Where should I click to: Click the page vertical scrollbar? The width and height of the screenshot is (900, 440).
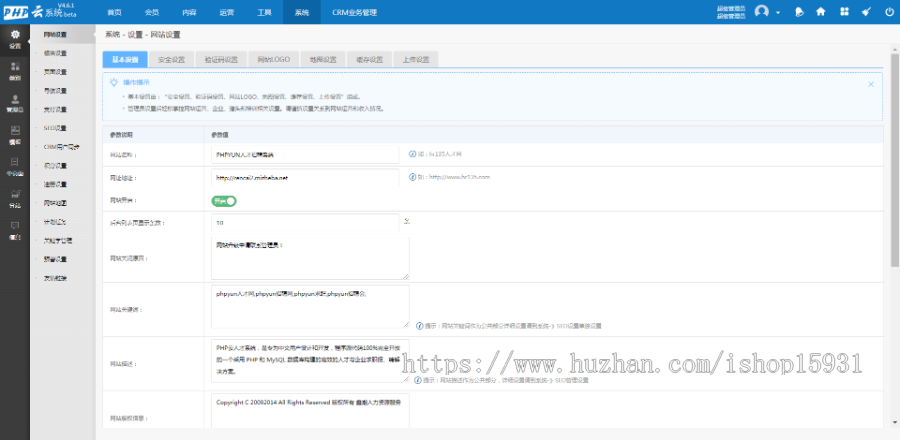click(x=894, y=200)
